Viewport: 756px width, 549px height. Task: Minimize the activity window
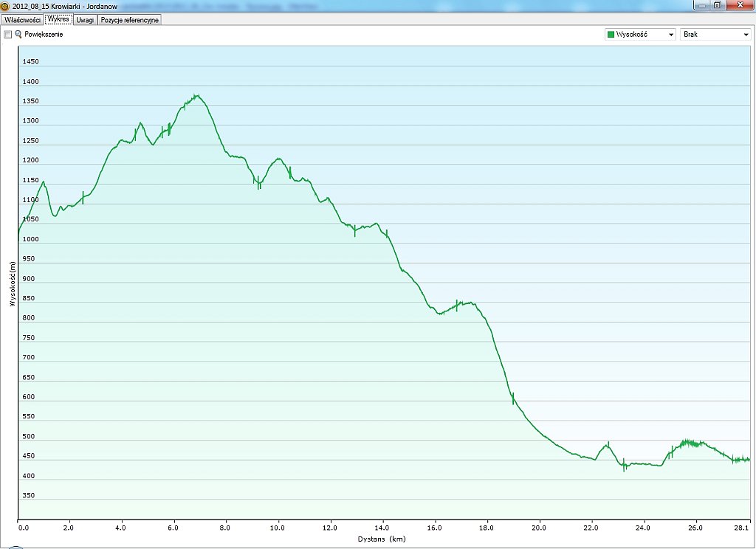point(701,5)
